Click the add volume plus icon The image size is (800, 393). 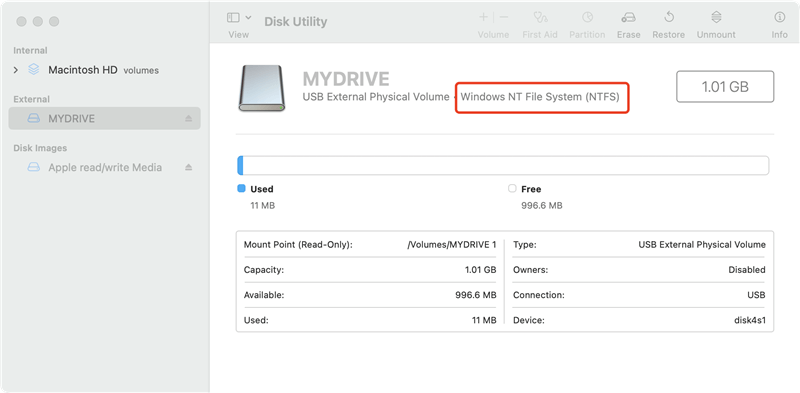click(x=483, y=17)
